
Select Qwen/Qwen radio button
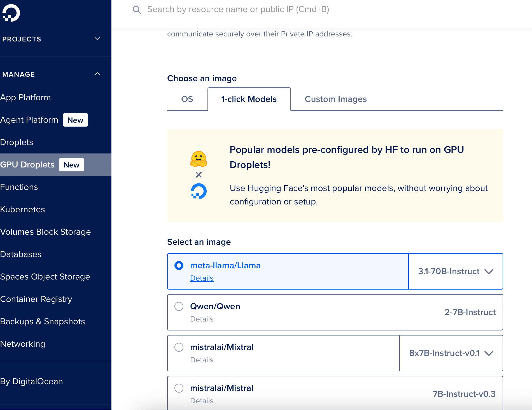click(179, 306)
